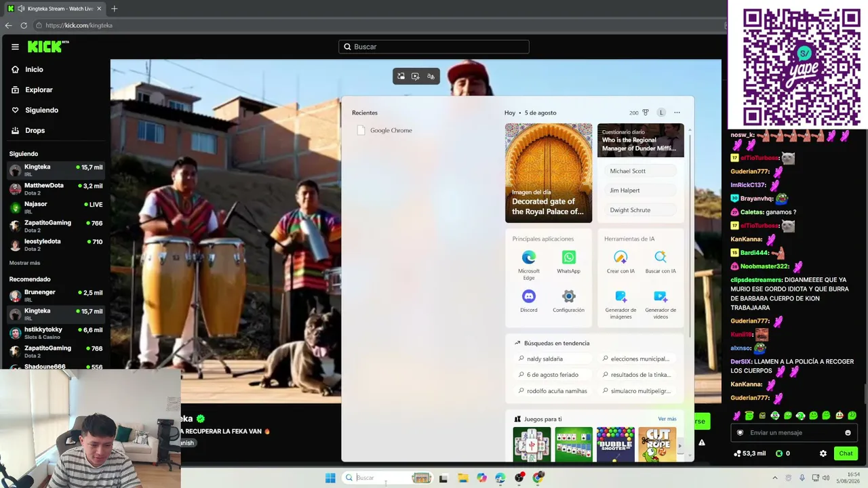Click the first icon in video overlay toolbar

coord(401,77)
